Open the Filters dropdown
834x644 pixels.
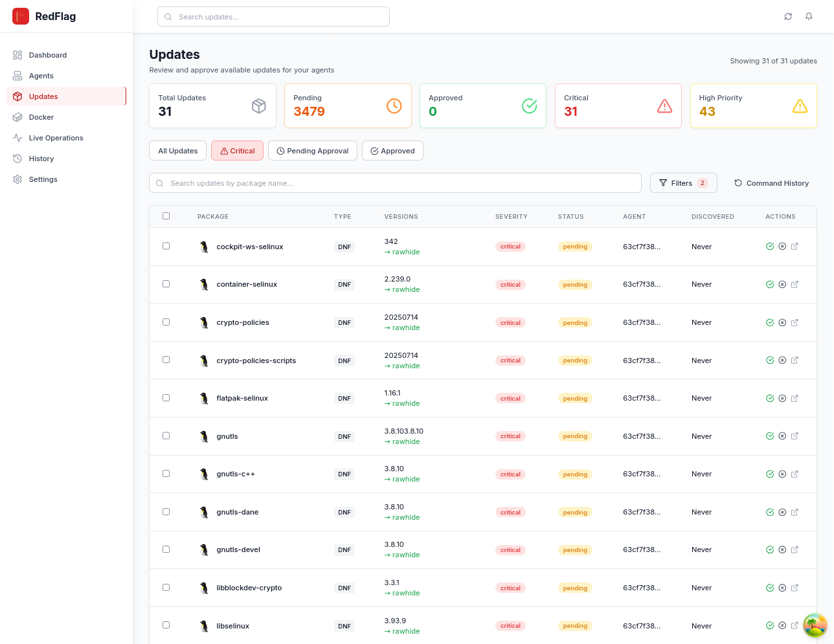[683, 183]
